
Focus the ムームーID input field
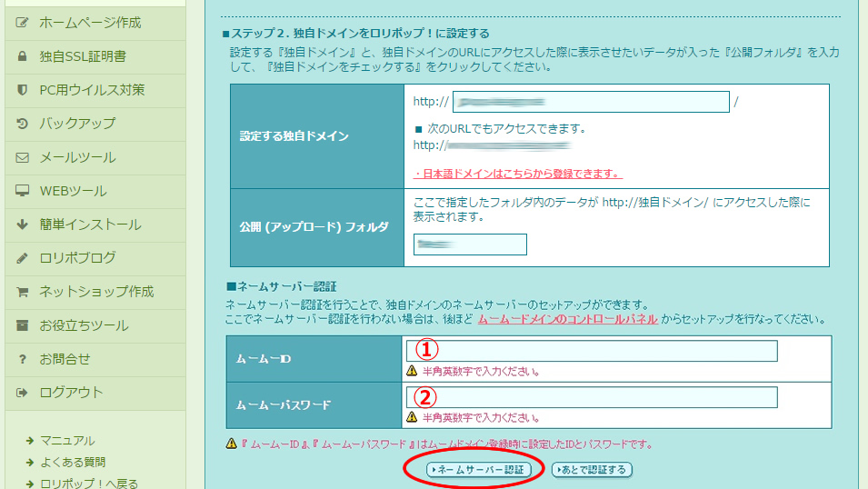pyautogui.click(x=592, y=351)
